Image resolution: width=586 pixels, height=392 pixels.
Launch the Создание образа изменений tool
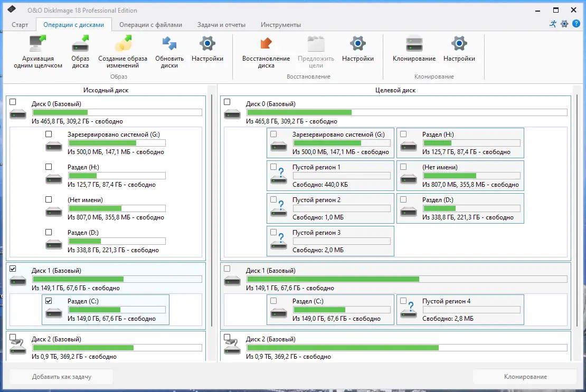tap(123, 44)
